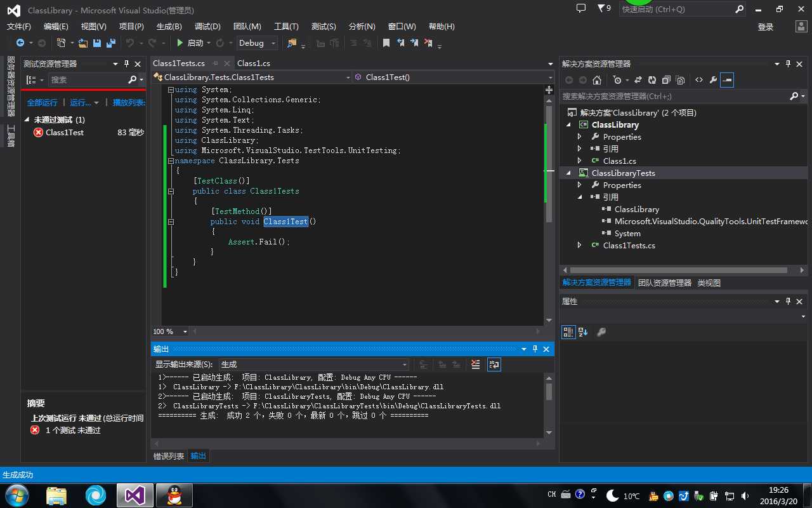Screen dimensions: 812x508
Task: Click the Find in Files toolbar icon
Action: tap(292, 43)
